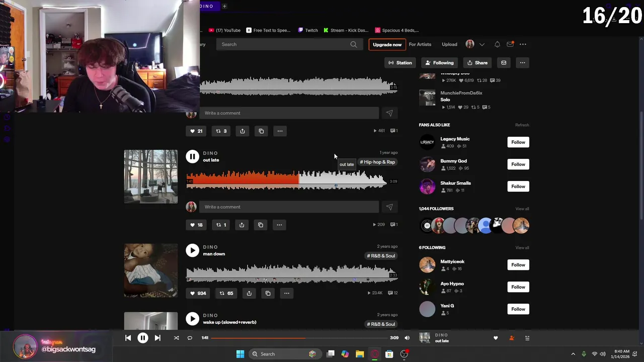Seek using the bottom player progress bar
Screen dimensions: 644x362
pyautogui.click(x=299, y=338)
